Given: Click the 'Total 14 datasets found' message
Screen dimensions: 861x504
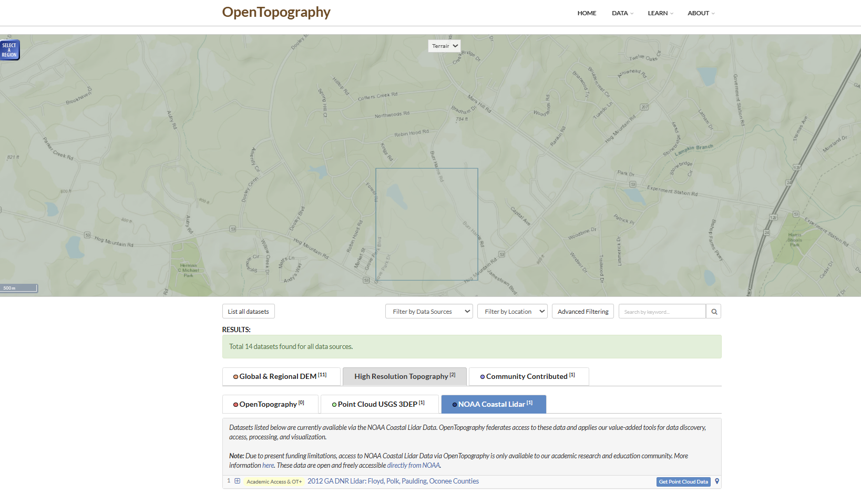Looking at the screenshot, I should (291, 347).
